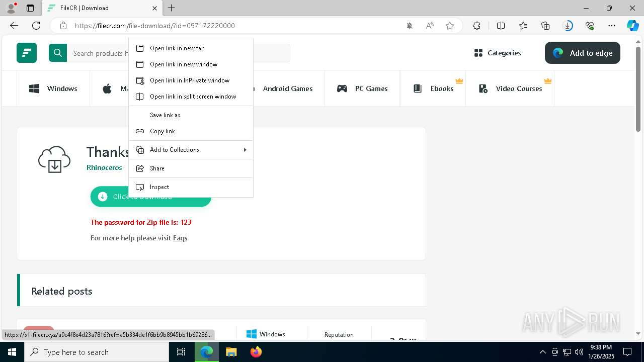Open the PC Games category
Viewport: 644px width, 362px height.
point(362,88)
